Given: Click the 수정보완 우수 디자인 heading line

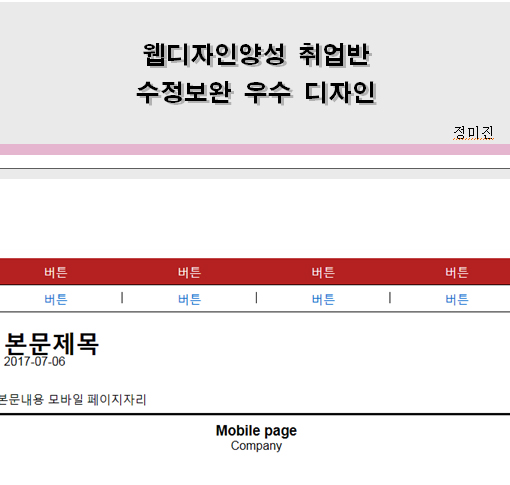Looking at the screenshot, I should tap(256, 92).
